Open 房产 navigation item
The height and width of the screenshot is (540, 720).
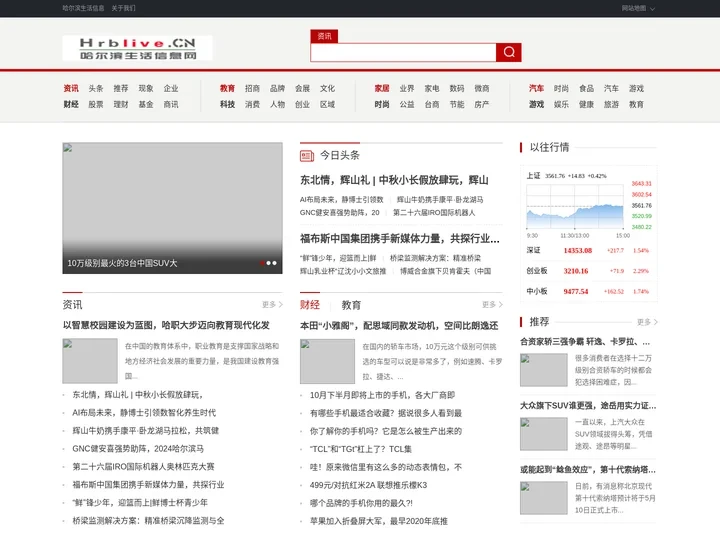coord(482,104)
